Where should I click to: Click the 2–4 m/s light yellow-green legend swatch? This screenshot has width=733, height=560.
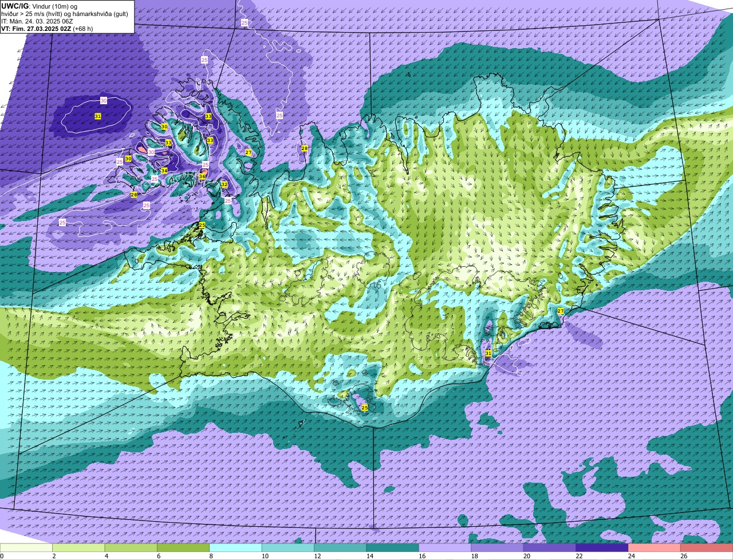(78, 547)
